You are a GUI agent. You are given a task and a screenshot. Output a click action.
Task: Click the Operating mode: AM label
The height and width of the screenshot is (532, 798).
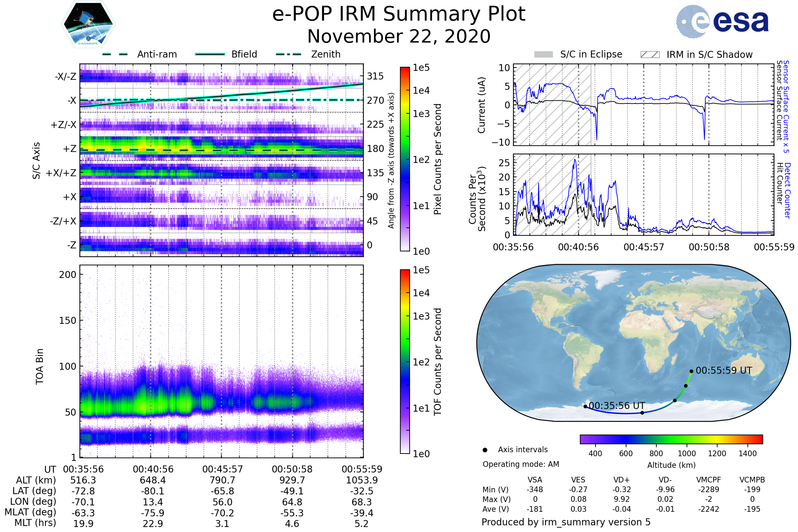point(520,464)
